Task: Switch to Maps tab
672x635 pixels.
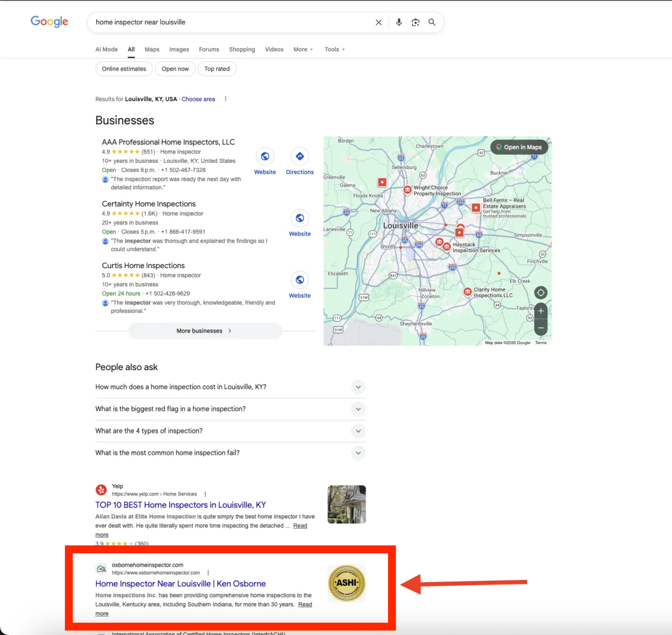Action: (152, 49)
